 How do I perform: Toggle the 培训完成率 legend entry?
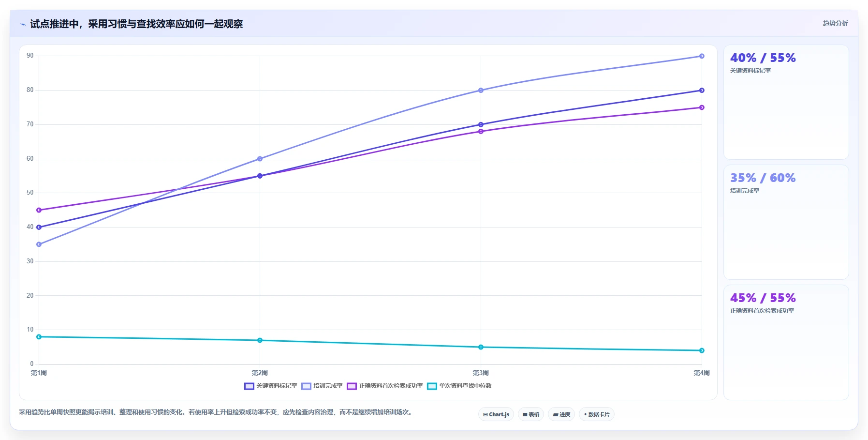[x=322, y=386]
